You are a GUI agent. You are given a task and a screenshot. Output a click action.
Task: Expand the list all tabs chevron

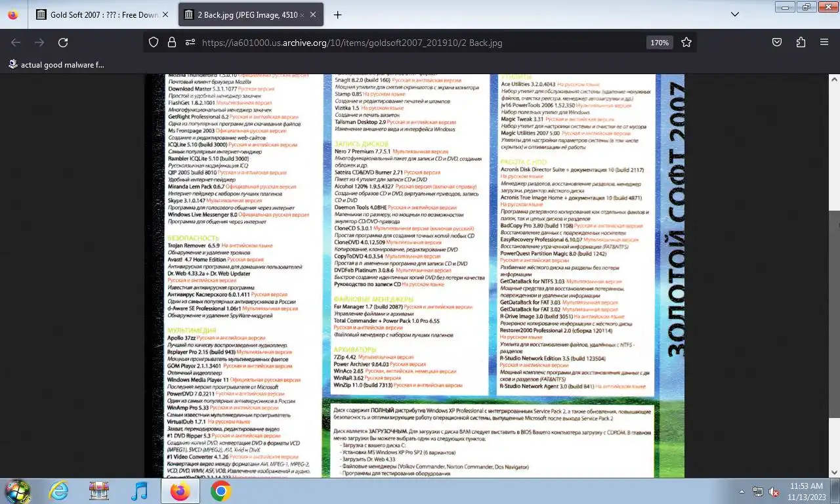tap(735, 14)
